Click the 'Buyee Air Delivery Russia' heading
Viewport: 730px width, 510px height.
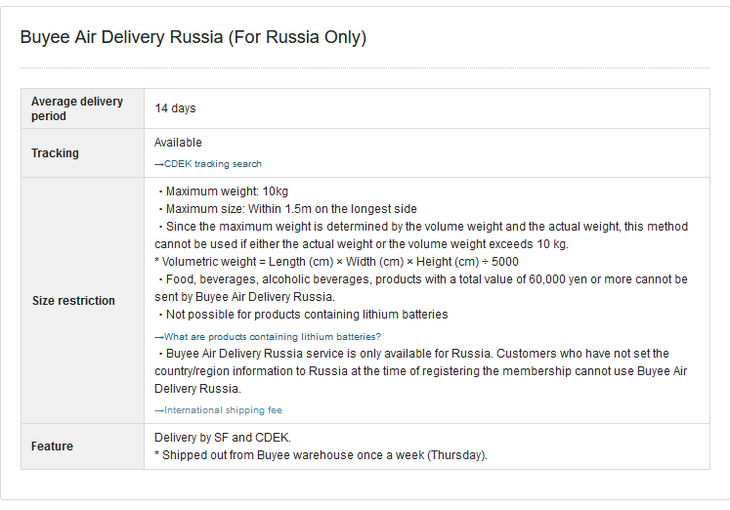[193, 37]
